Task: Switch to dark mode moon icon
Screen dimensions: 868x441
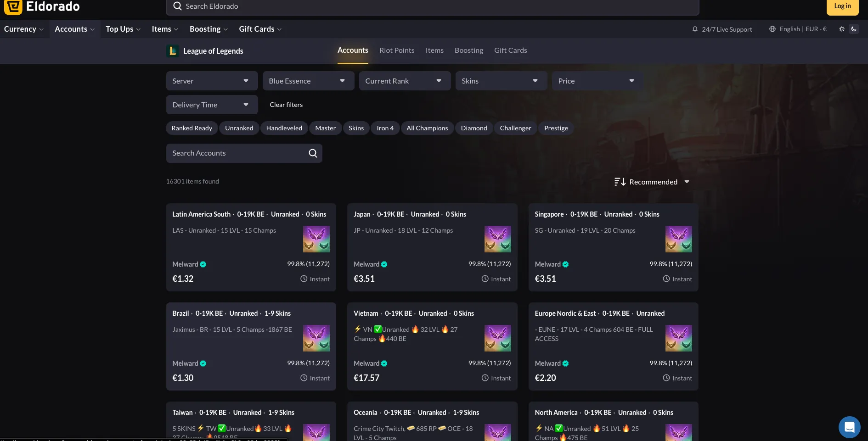Action: (854, 29)
